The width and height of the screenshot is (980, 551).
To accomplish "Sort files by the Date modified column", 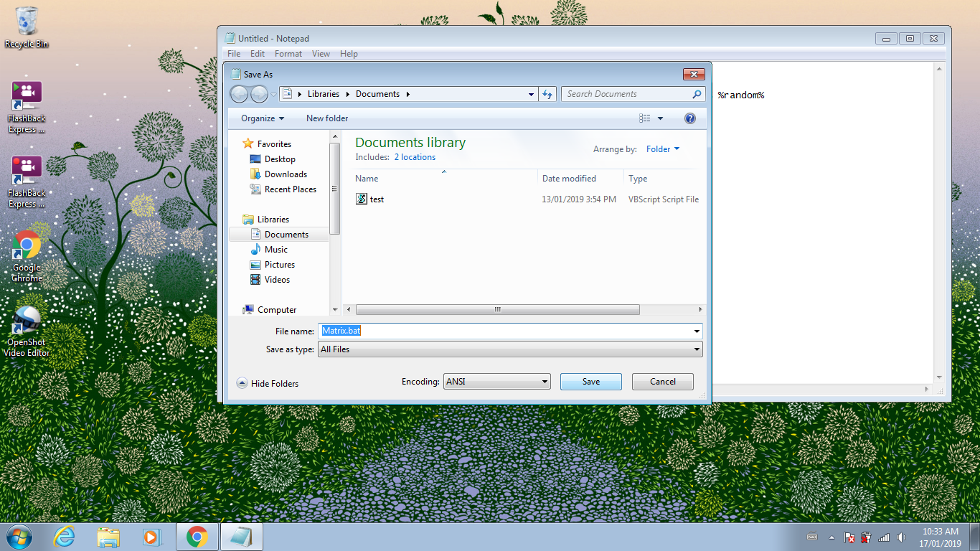I will [x=569, y=178].
